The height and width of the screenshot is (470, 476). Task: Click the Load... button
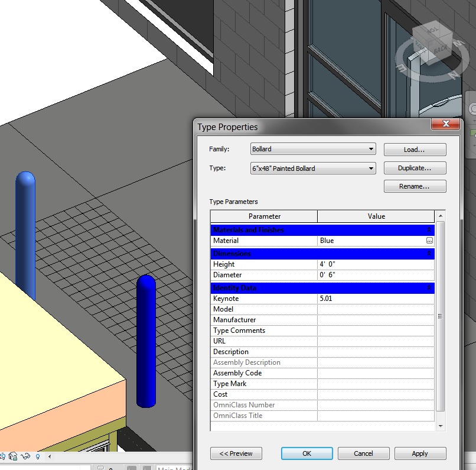coord(415,150)
